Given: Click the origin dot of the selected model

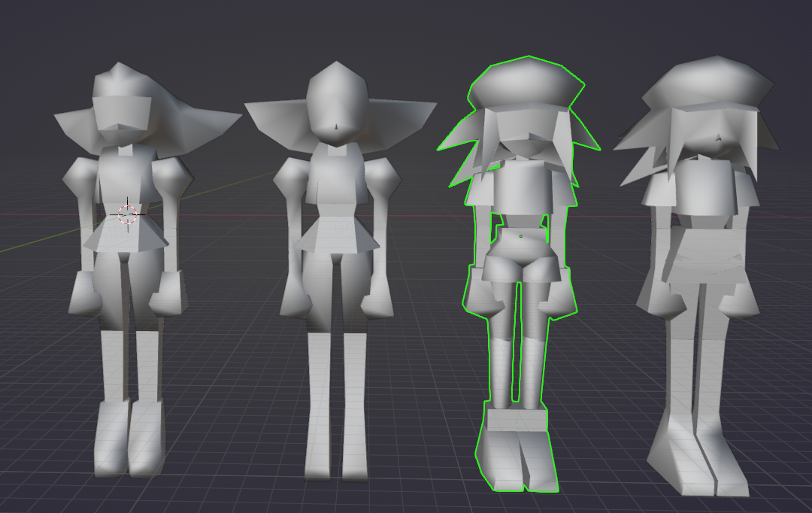Looking at the screenshot, I should pyautogui.click(x=521, y=236).
